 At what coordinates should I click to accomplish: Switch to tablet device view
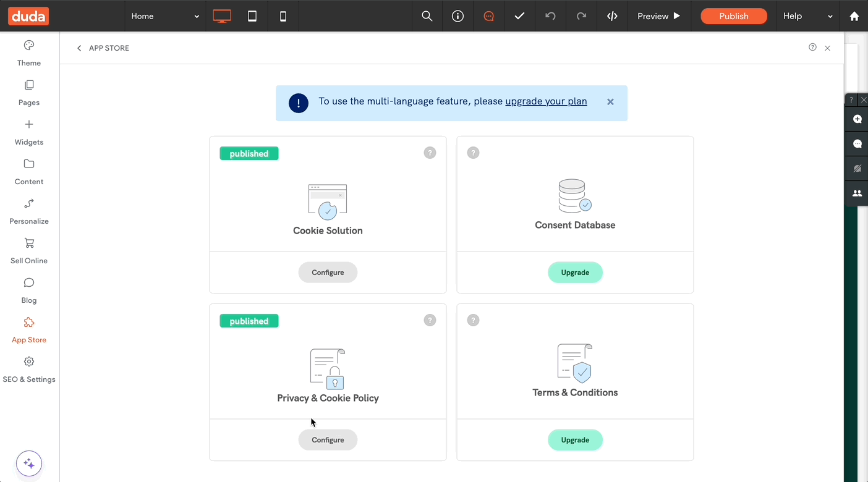point(252,16)
